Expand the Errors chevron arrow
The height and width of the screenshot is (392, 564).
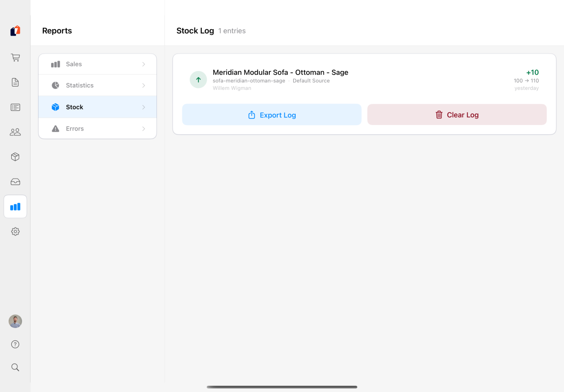click(143, 129)
